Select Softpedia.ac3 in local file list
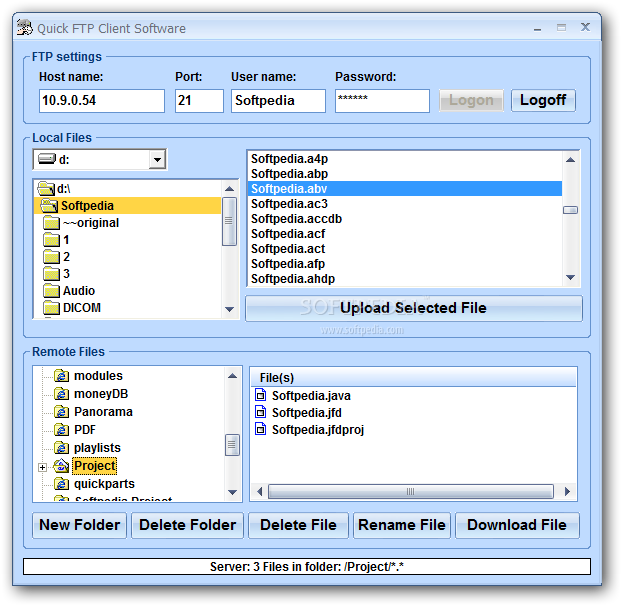The image size is (622, 606). 405,204
